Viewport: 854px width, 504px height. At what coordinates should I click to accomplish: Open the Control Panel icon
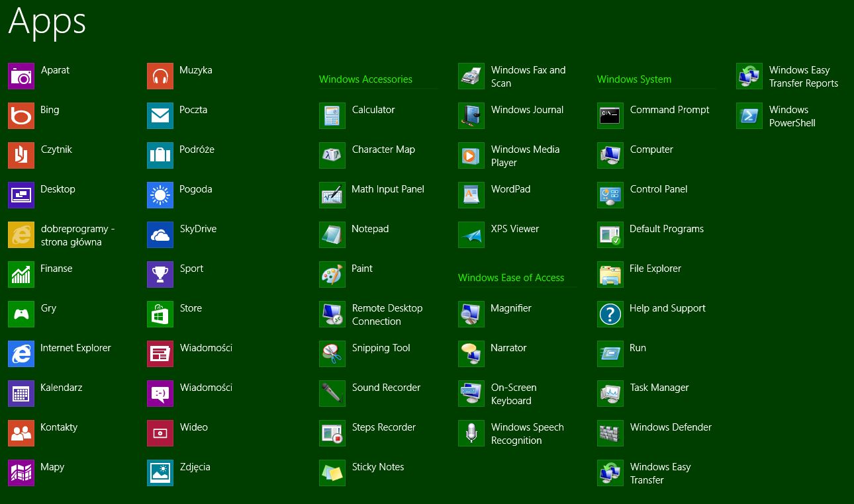coord(610,195)
